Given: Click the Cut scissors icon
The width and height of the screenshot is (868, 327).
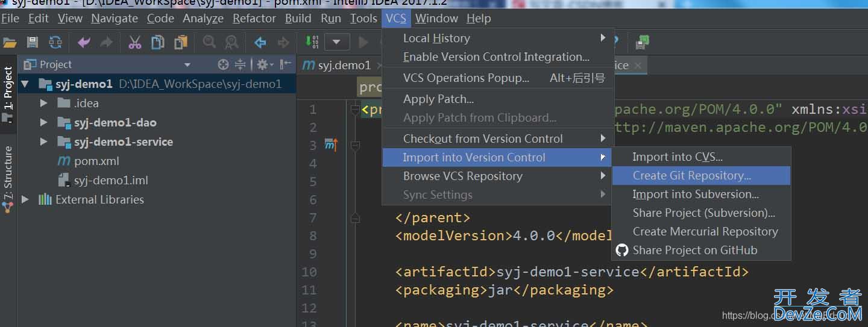Looking at the screenshot, I should (135, 42).
